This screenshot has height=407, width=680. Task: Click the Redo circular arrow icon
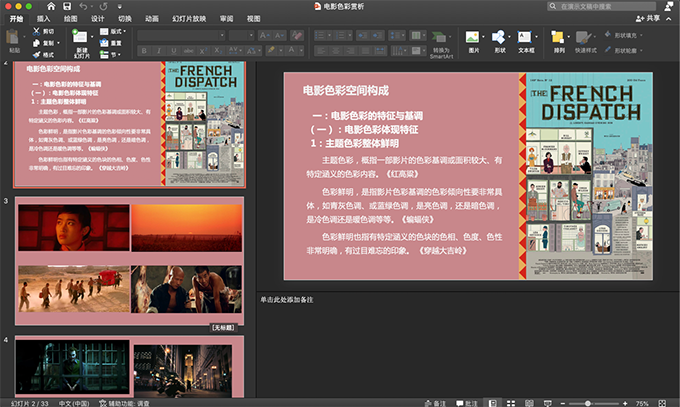point(103,7)
